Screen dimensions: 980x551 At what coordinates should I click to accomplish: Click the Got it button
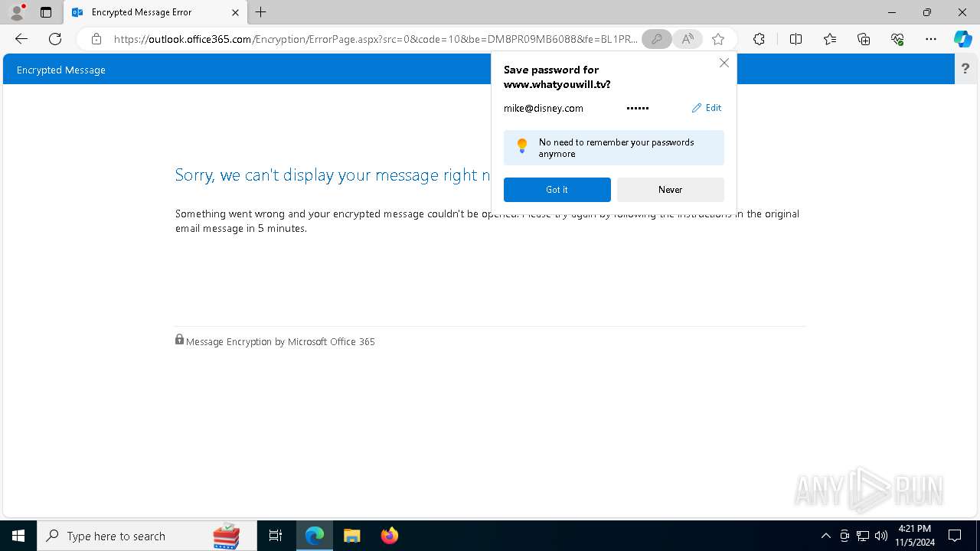[x=557, y=190]
